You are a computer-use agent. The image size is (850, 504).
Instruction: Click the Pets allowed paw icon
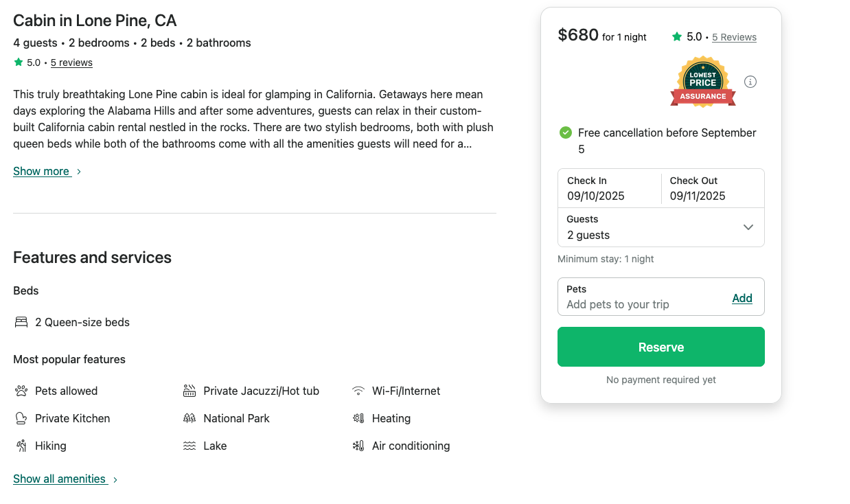pos(21,391)
